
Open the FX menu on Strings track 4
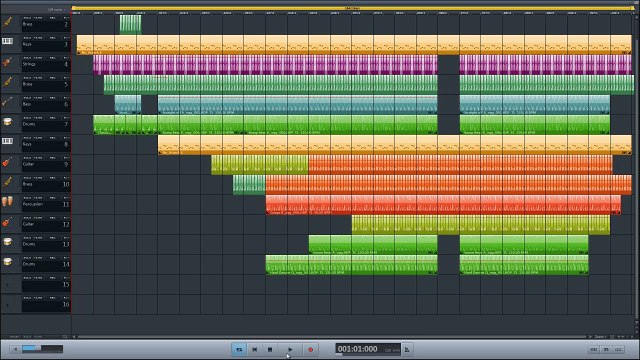(x=66, y=58)
